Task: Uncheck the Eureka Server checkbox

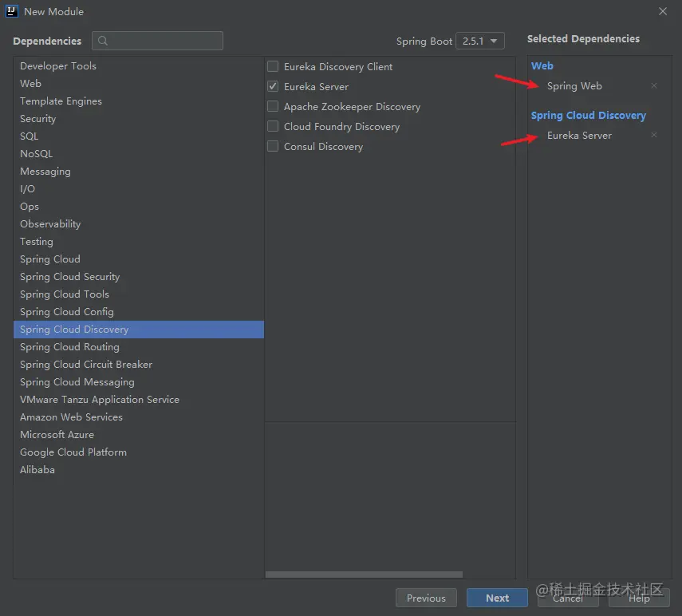Action: tap(273, 86)
